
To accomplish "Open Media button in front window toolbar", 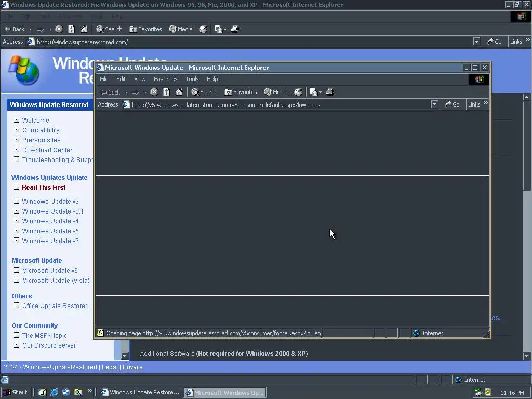I will click(x=276, y=92).
